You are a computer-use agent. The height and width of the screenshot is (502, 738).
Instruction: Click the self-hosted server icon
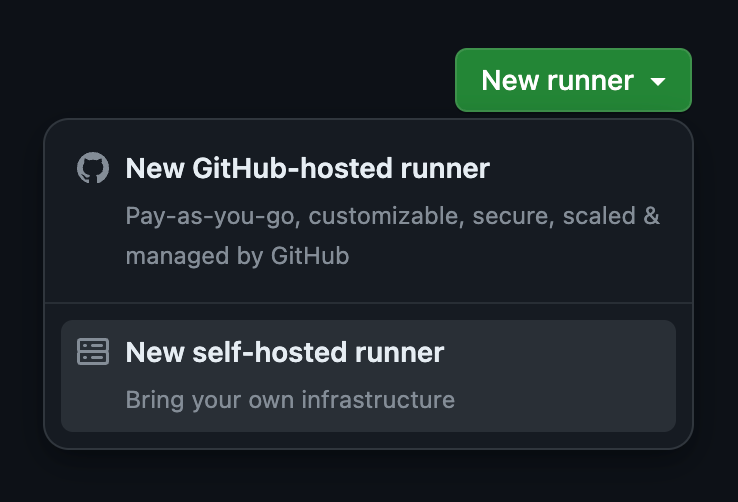pos(93,352)
